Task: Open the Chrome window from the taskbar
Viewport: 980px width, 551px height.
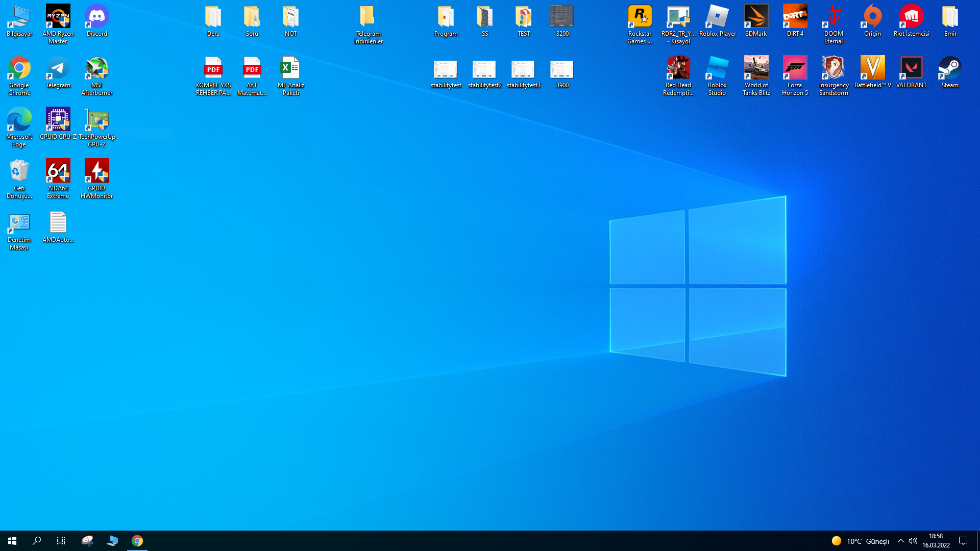Action: 137,541
